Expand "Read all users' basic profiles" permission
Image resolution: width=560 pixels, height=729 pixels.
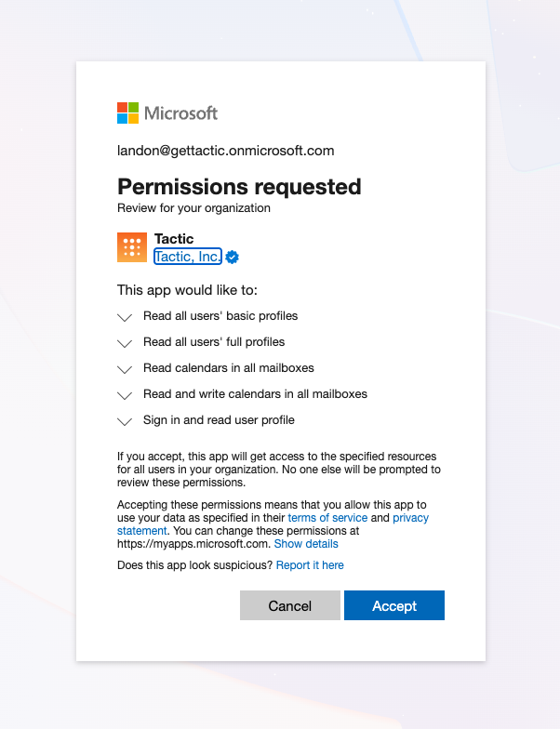click(x=126, y=317)
